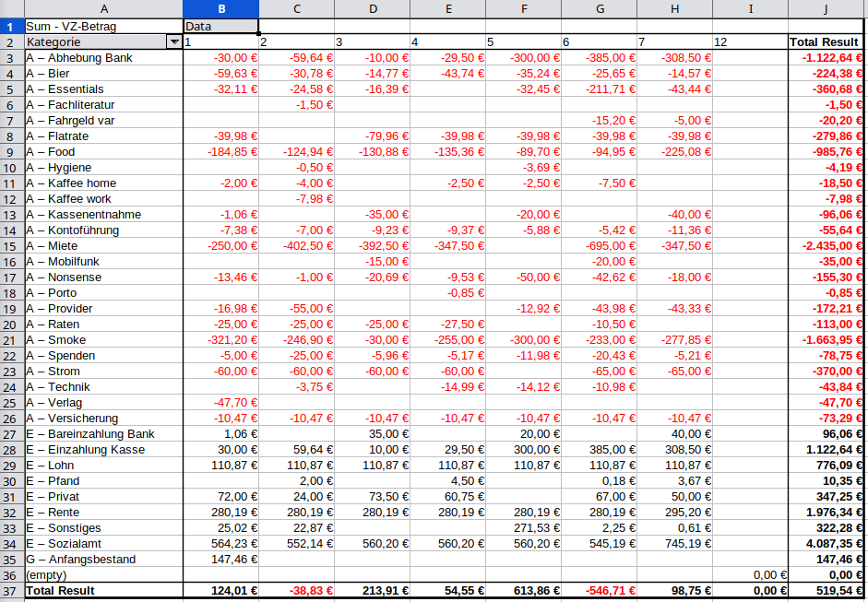Select row 15 header

[x=11, y=246]
